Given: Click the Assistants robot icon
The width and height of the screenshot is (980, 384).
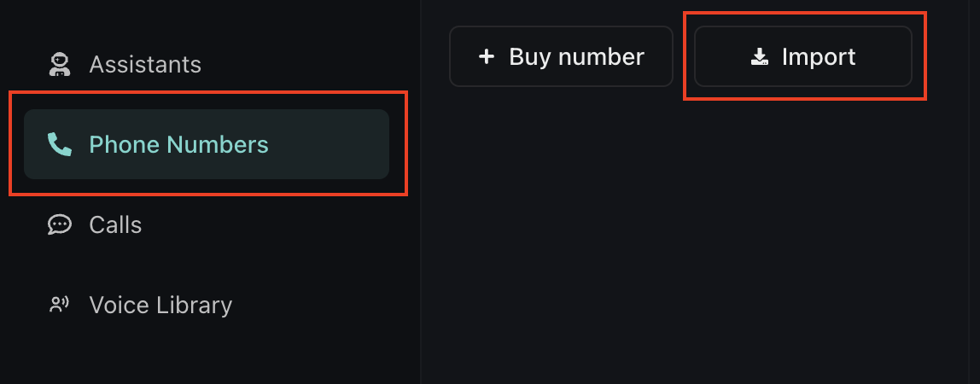Looking at the screenshot, I should (59, 64).
